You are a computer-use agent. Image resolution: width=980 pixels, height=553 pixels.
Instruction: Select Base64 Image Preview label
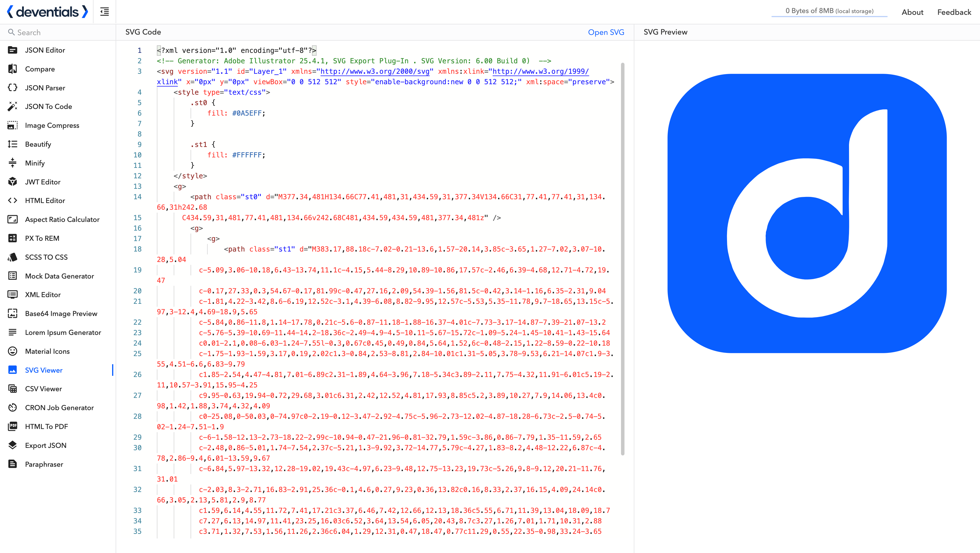click(61, 314)
